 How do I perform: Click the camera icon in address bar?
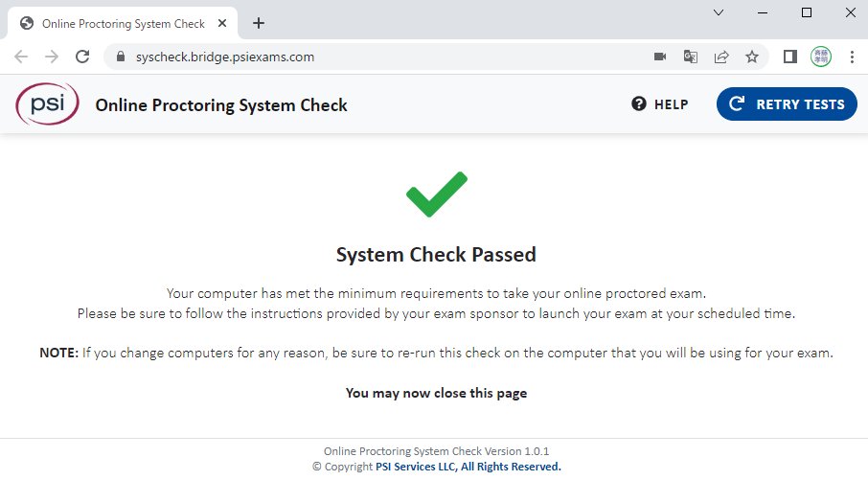point(660,57)
